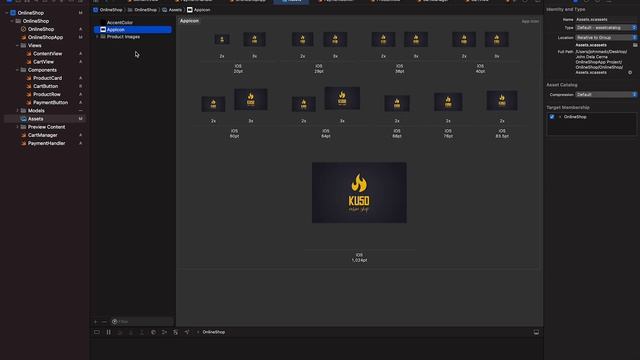Click the OnlineShop process label in the debug bar

click(213, 332)
